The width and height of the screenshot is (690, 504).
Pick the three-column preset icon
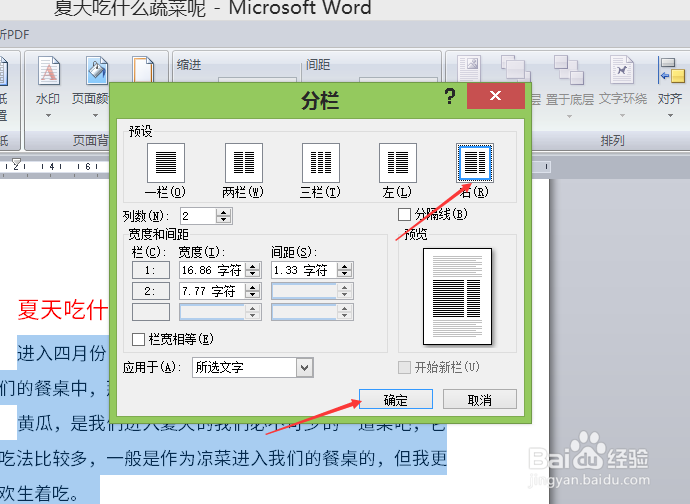click(321, 162)
